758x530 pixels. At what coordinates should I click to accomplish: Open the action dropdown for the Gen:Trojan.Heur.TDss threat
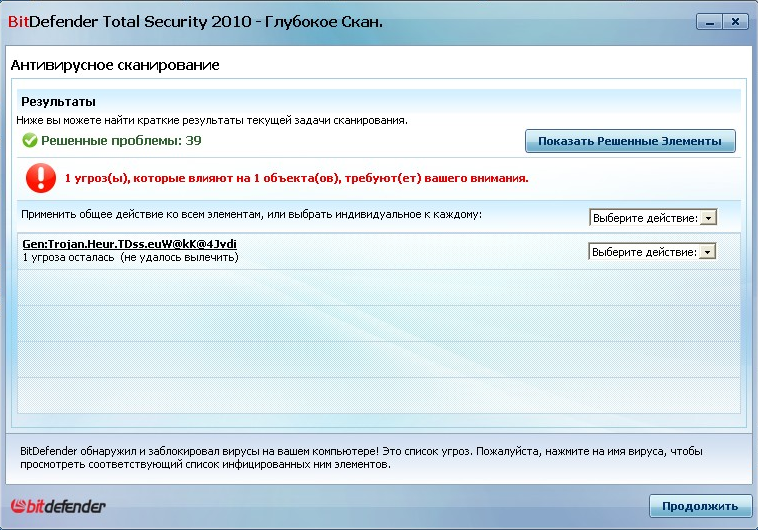pyautogui.click(x=652, y=251)
